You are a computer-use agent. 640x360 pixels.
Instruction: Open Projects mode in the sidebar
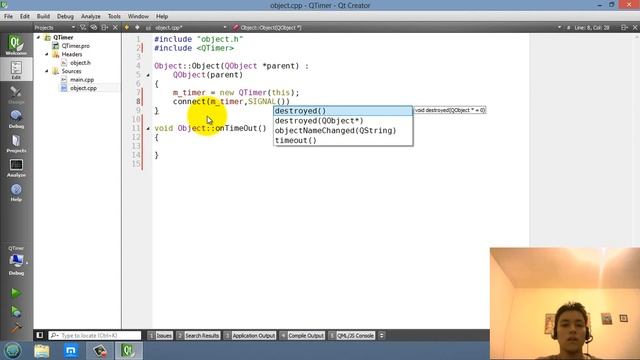click(16, 143)
